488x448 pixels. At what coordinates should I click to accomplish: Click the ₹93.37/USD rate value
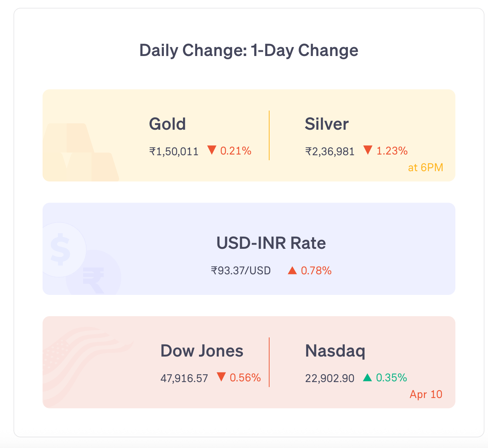tap(241, 271)
